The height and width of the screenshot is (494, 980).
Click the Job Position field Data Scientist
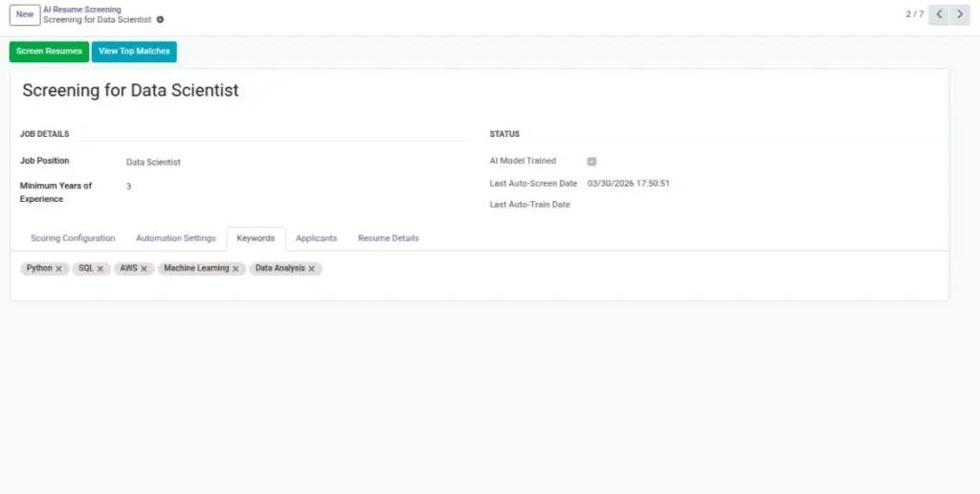point(153,162)
